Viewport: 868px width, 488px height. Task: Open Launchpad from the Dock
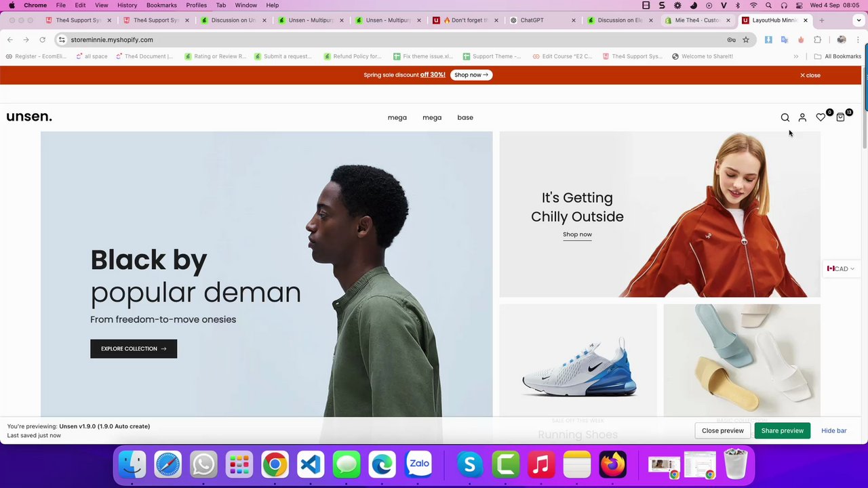(239, 465)
